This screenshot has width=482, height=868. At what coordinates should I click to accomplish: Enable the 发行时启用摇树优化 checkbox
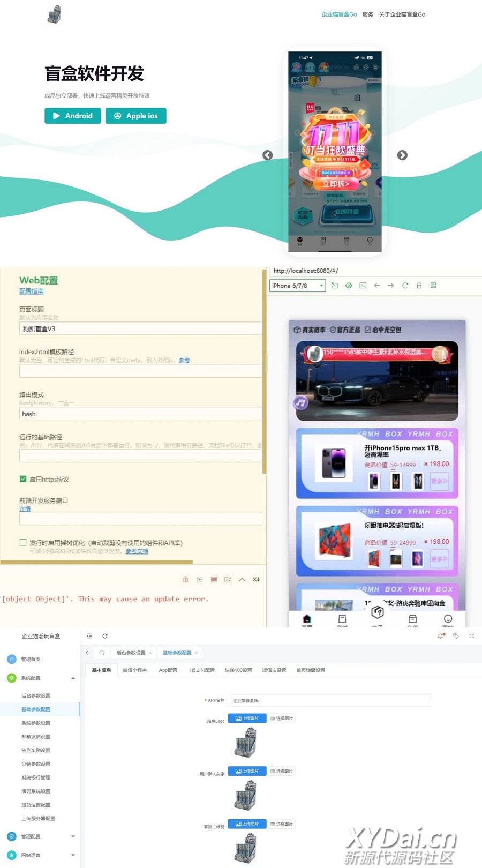coord(23,543)
